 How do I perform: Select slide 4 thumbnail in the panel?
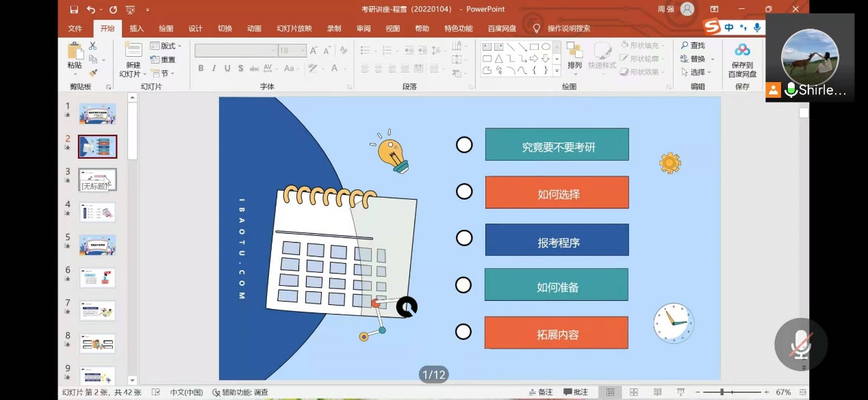(97, 212)
